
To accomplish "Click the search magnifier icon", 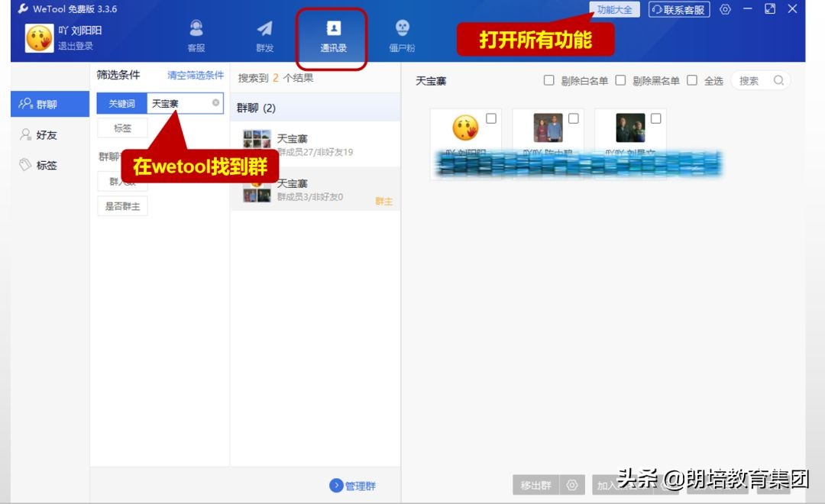I will tap(778, 79).
